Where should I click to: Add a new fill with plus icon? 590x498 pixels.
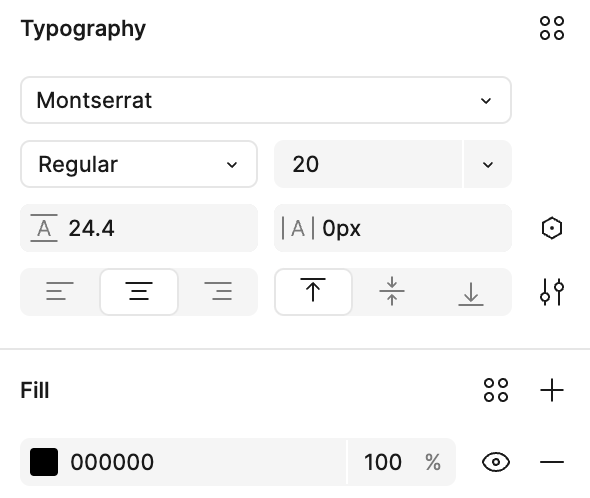coord(552,390)
